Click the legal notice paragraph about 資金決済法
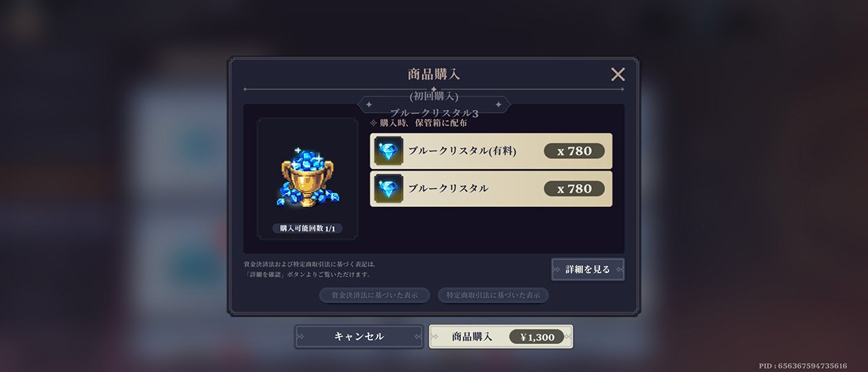 point(310,269)
